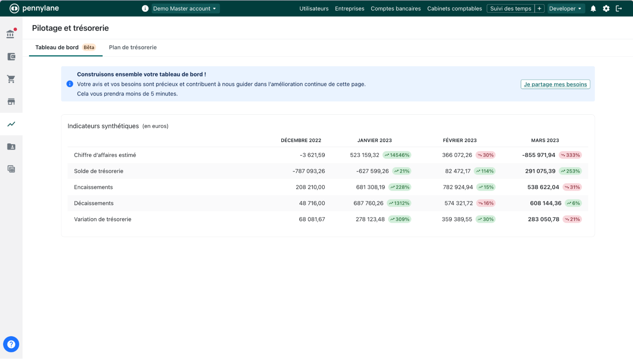Click the plus button next to Suivi des temps
The width and height of the screenshot is (633, 364).
pyautogui.click(x=539, y=9)
